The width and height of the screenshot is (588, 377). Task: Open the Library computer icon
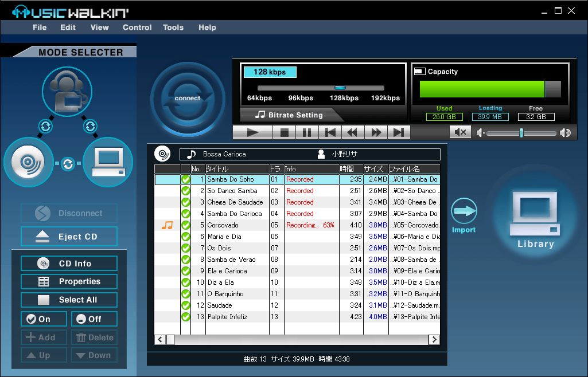coord(535,214)
